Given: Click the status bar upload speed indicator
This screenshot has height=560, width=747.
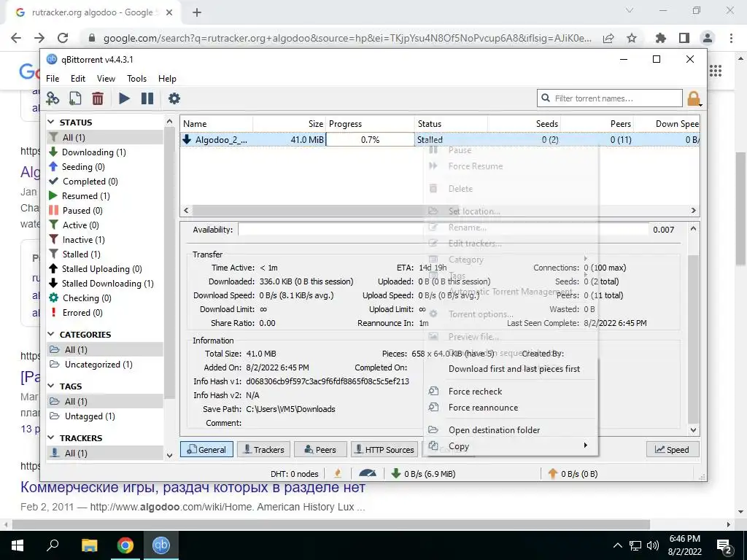Looking at the screenshot, I should point(573,474).
